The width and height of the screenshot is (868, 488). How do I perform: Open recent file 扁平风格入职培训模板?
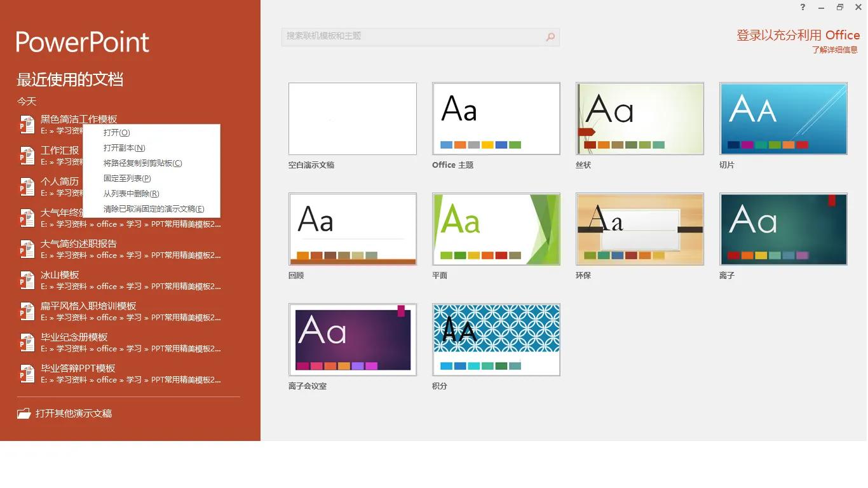click(88, 306)
